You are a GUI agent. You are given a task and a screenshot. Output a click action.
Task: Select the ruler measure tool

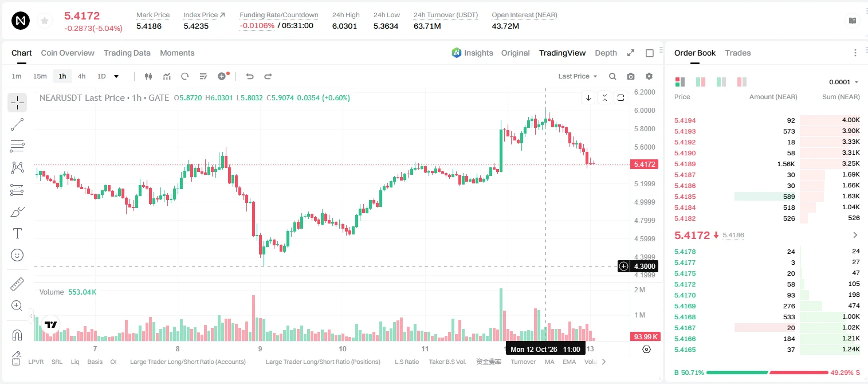17,284
